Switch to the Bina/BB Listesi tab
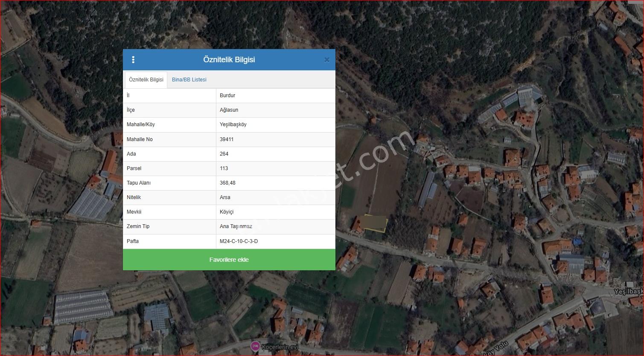The image size is (644, 356). pos(189,80)
